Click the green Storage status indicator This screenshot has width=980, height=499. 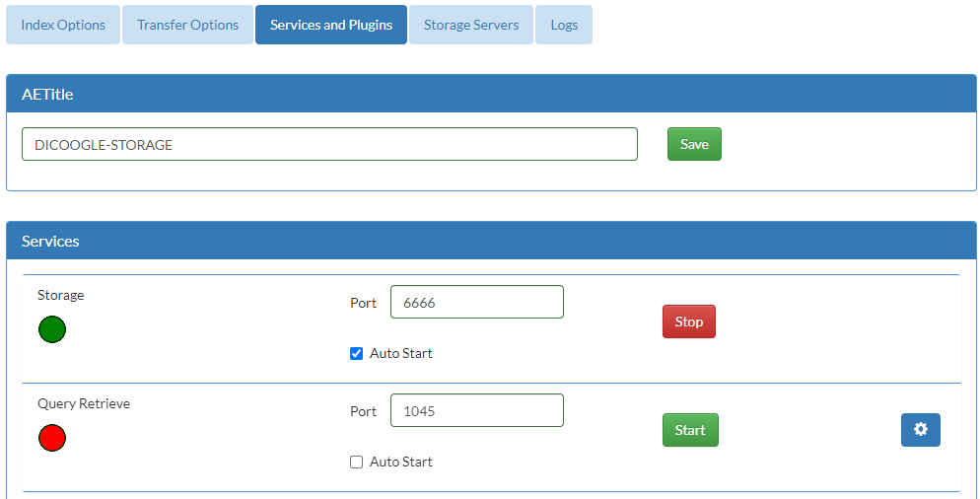[x=52, y=329]
